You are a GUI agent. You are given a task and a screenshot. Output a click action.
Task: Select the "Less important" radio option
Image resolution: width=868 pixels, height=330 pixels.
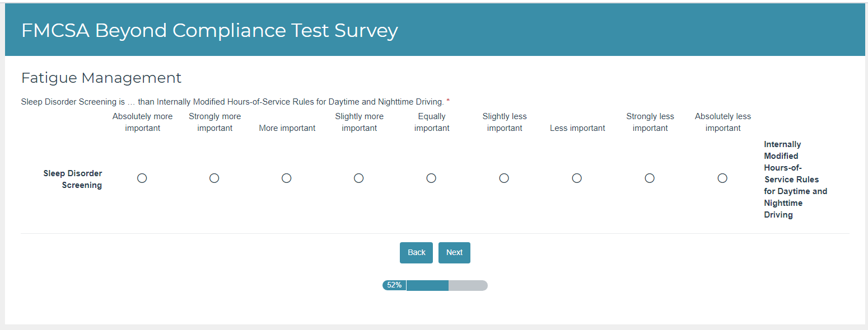(577, 178)
